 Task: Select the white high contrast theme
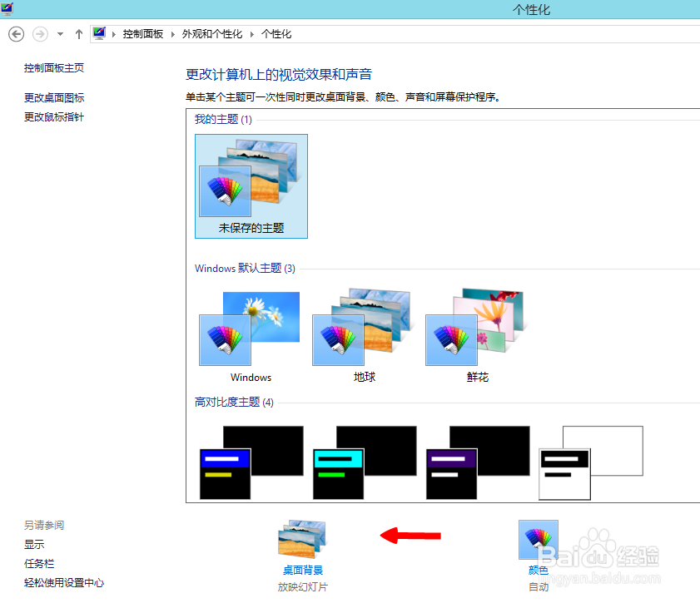pyautogui.click(x=591, y=462)
